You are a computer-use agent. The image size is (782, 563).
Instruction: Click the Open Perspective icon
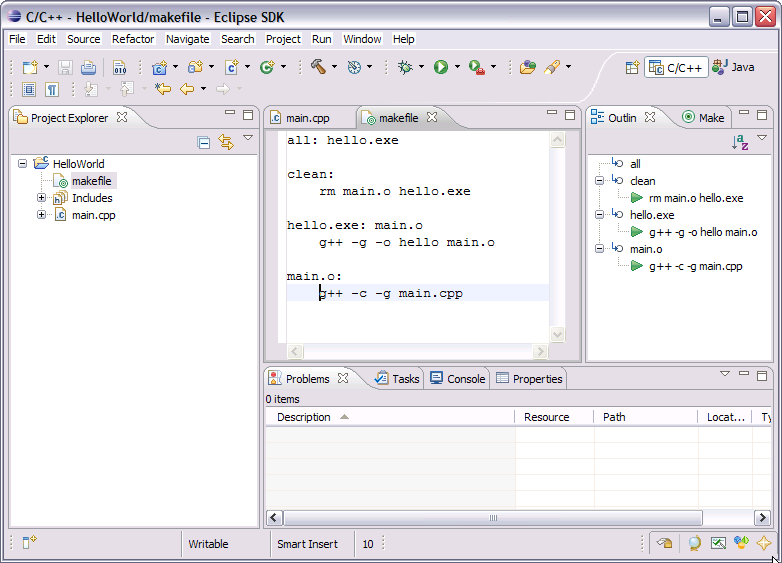click(x=632, y=67)
